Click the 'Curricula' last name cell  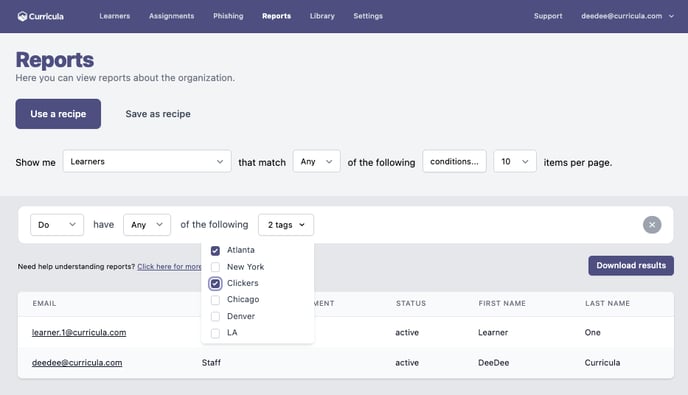tap(602, 363)
